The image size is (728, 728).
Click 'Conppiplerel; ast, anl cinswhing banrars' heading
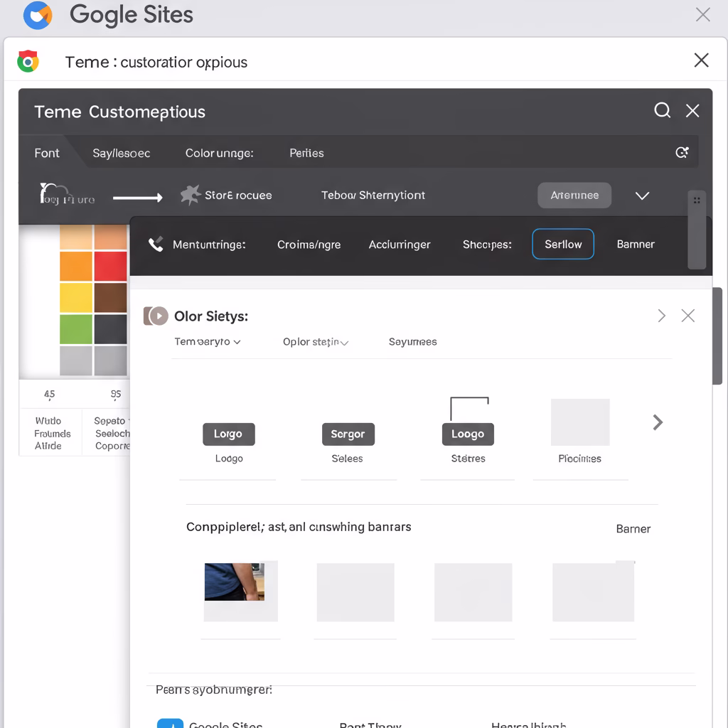pos(299,527)
